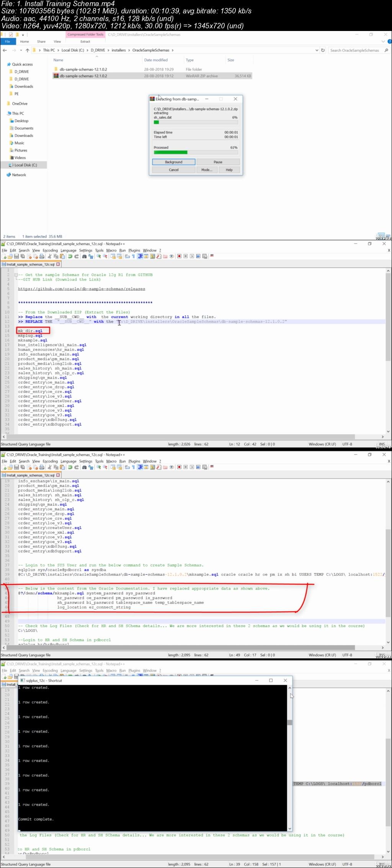Select Local Disk (C:) in sidebar
Image resolution: width=392 pixels, height=868 pixels.
click(24, 165)
